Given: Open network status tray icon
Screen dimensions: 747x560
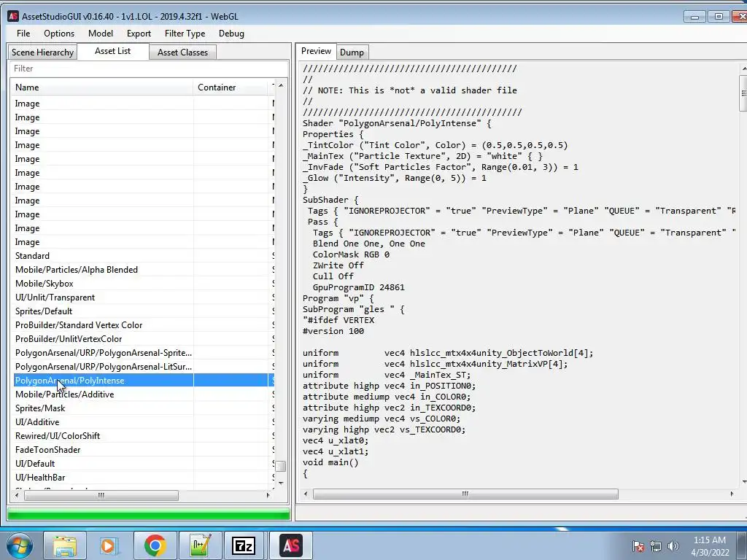Looking at the screenshot, I should point(656,546).
